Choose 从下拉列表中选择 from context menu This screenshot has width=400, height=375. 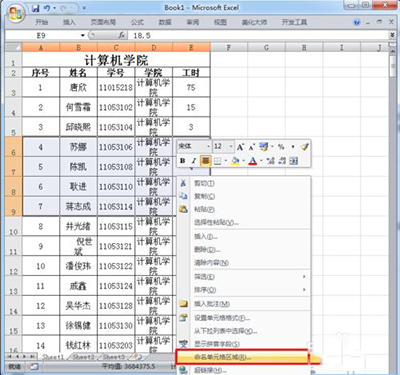243,331
